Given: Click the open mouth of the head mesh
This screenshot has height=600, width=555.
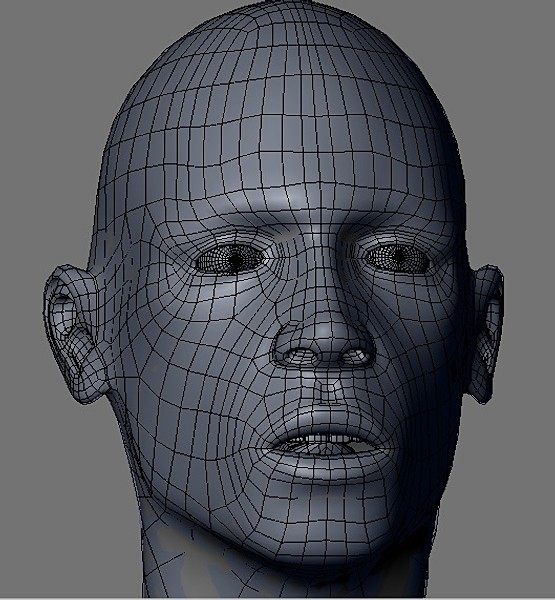Looking at the screenshot, I should pos(326,445).
